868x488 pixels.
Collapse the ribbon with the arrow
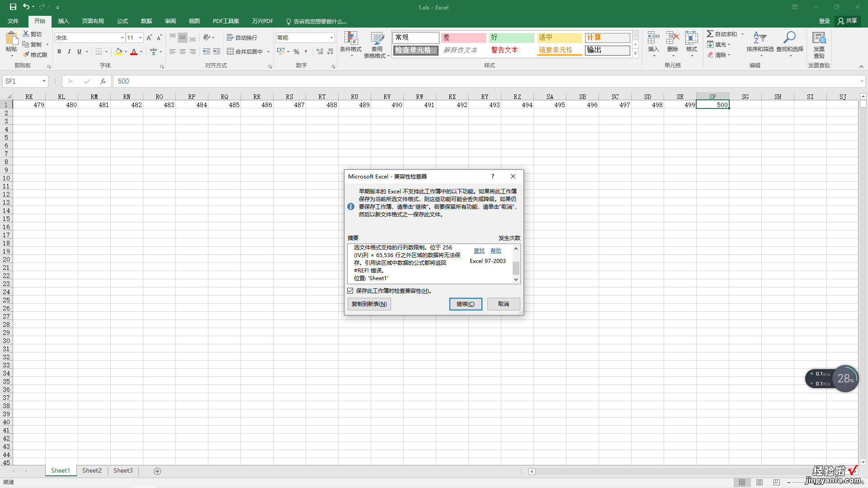861,66
